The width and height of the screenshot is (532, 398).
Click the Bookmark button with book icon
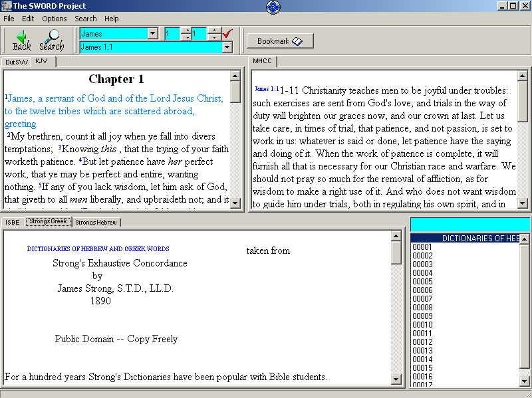[279, 41]
